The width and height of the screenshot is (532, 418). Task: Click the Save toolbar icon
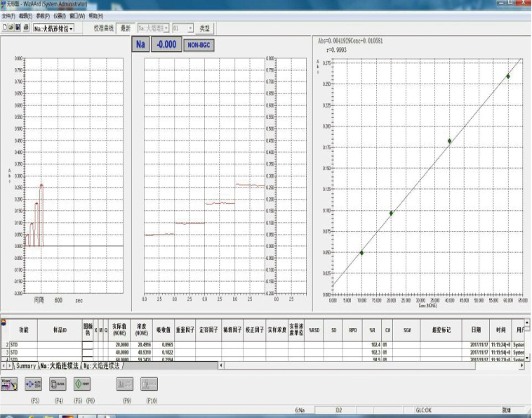coord(18,28)
